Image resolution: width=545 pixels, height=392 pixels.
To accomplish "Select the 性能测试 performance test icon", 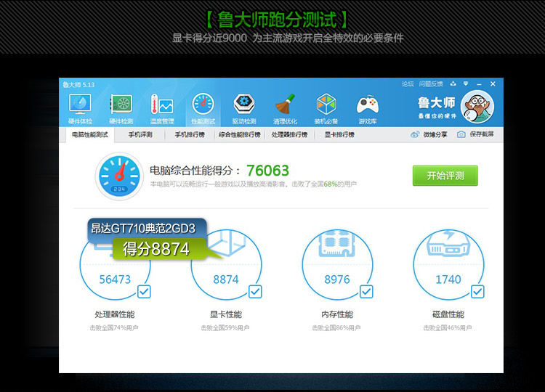I will tap(203, 107).
